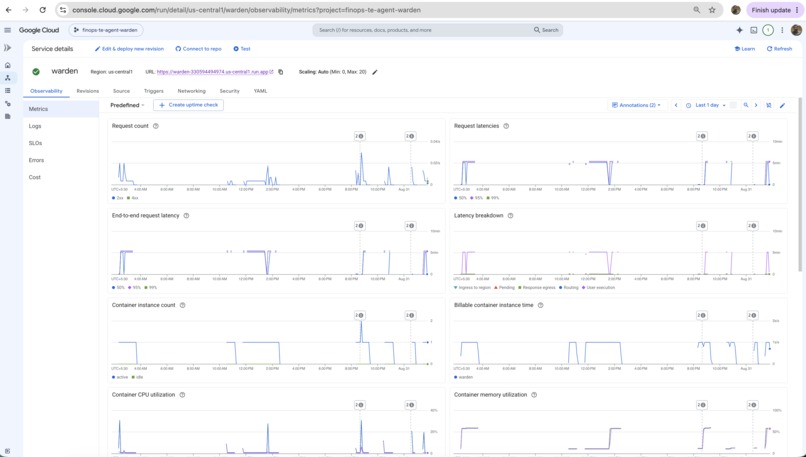Screen dimensions: 806x457
Task: Click the copy URL icon next to warden URL
Action: [x=281, y=72]
